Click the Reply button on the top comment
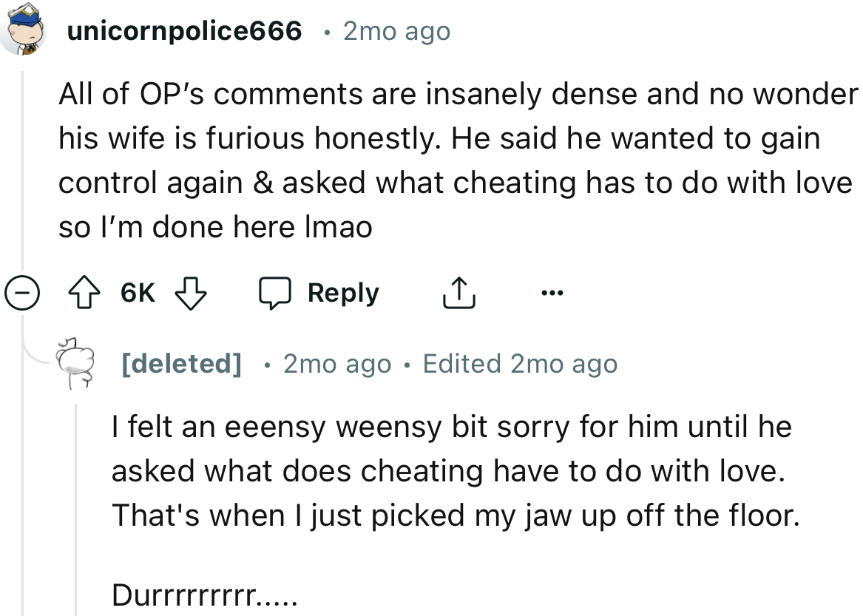Screen dimensions: 863x616 [x=342, y=292]
